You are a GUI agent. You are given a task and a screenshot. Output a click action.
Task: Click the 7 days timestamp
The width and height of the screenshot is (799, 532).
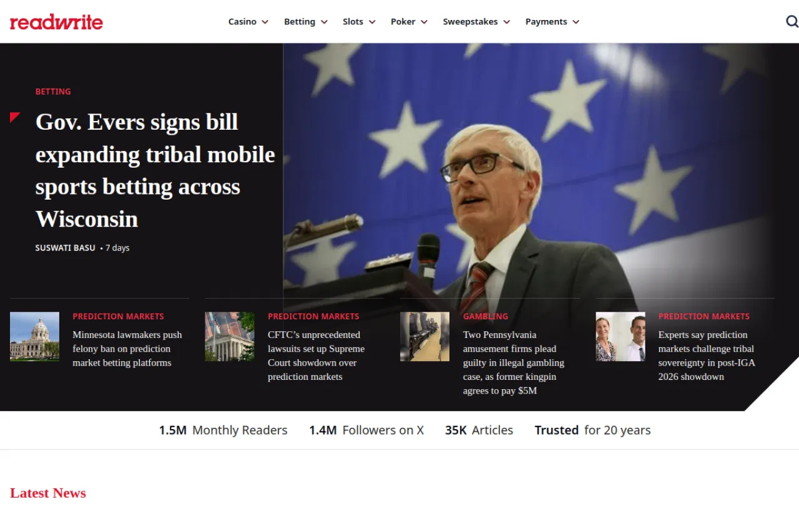click(x=117, y=248)
